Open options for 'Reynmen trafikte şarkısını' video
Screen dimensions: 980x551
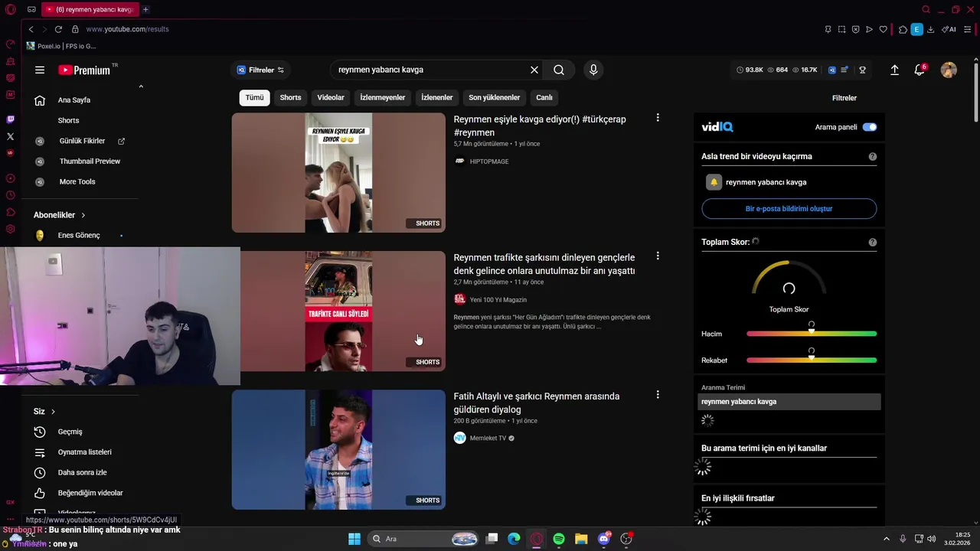click(x=657, y=256)
